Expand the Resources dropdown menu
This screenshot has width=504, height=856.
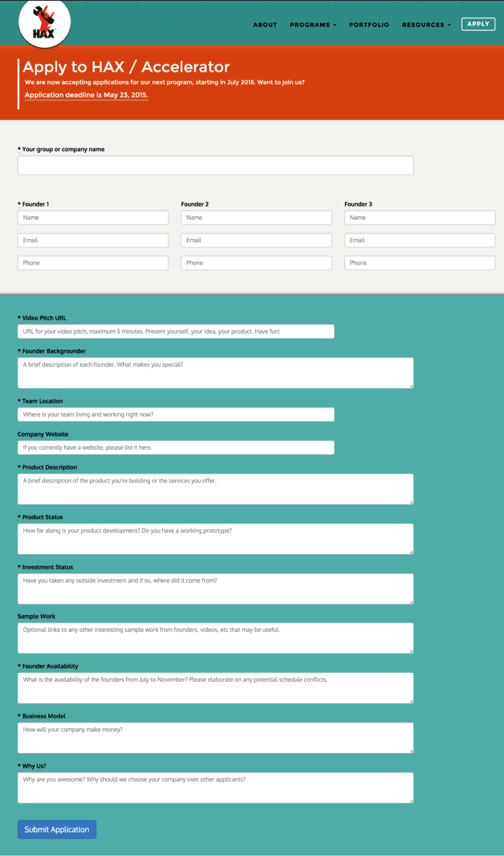tap(426, 25)
